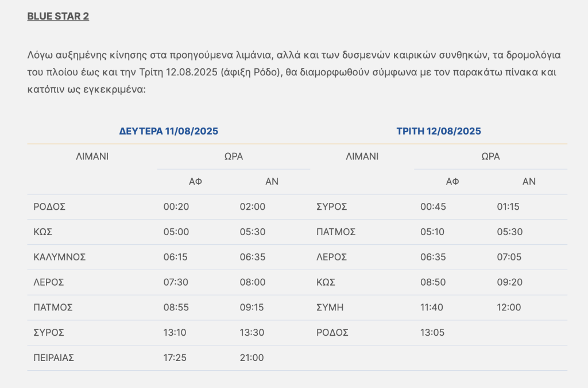The width and height of the screenshot is (588, 388).
Task: Click the 09:15 time cell
Action: (252, 308)
